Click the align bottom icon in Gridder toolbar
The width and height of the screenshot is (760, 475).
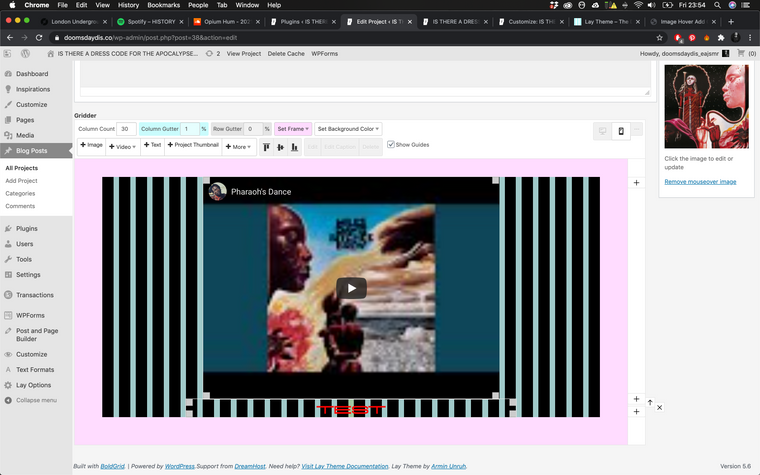[x=294, y=147]
